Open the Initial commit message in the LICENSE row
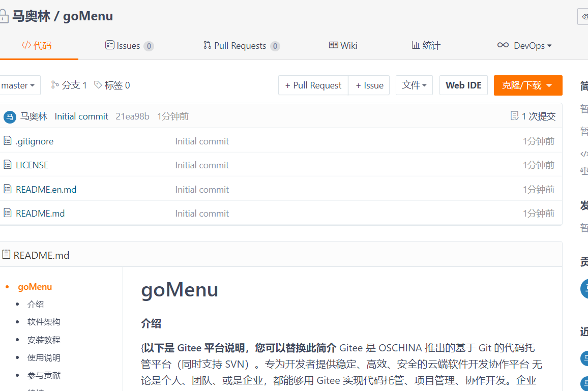Image resolution: width=588 pixels, height=391 pixels. 202,165
